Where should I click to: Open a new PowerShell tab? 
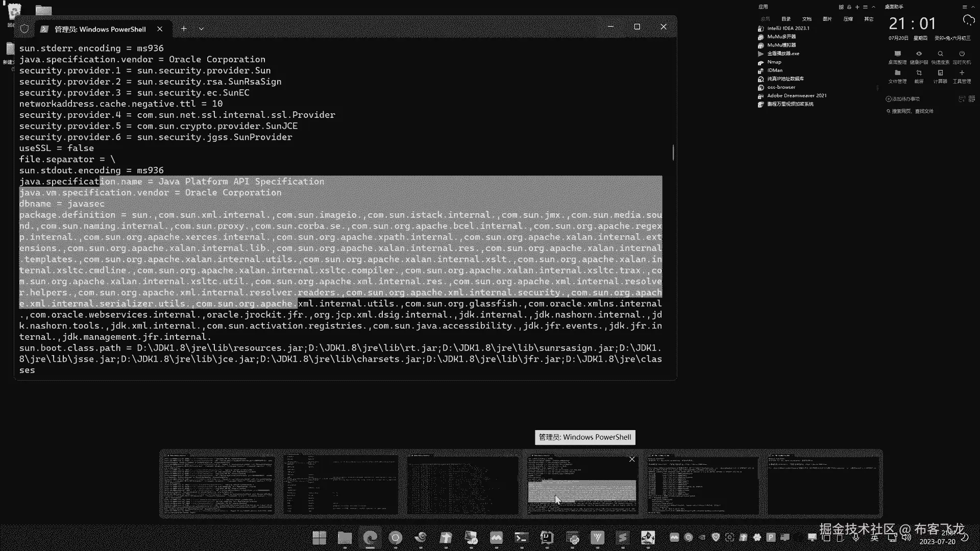click(184, 29)
